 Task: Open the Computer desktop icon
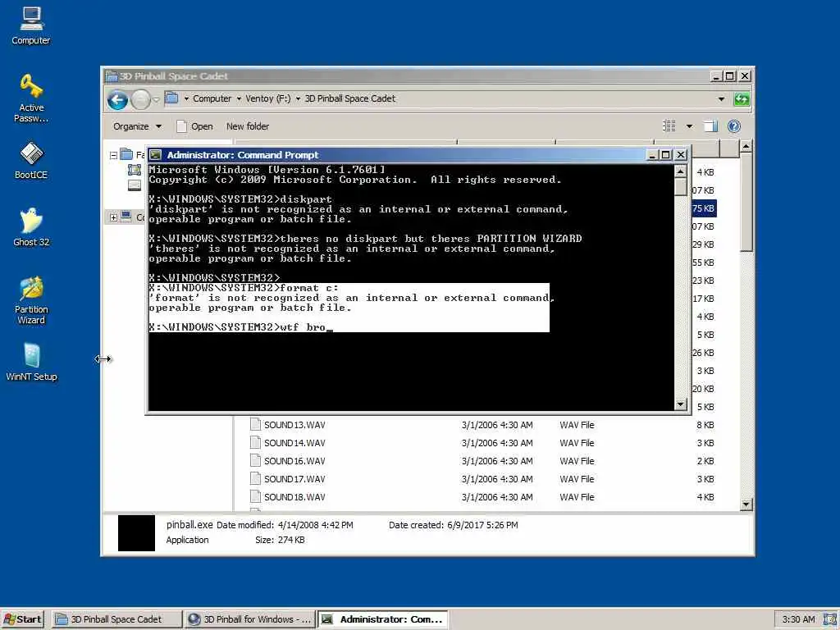[x=31, y=25]
